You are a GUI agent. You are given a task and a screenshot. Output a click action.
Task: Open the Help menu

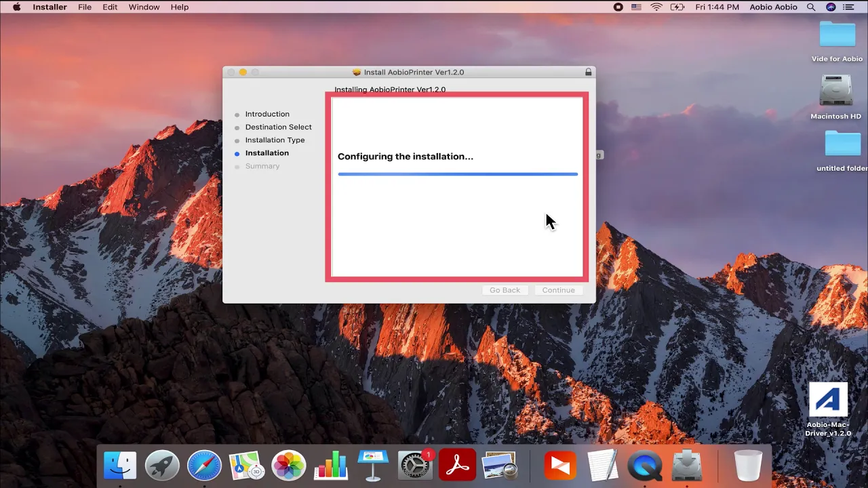180,7
